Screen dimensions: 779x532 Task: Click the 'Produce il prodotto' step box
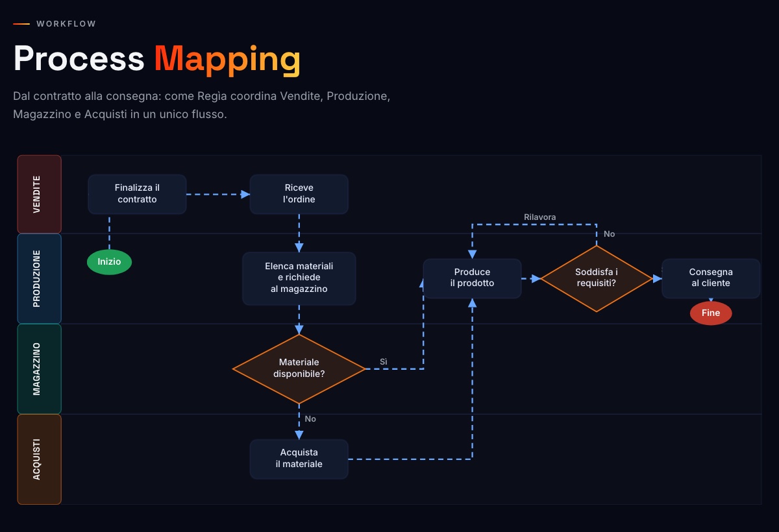pyautogui.click(x=472, y=278)
